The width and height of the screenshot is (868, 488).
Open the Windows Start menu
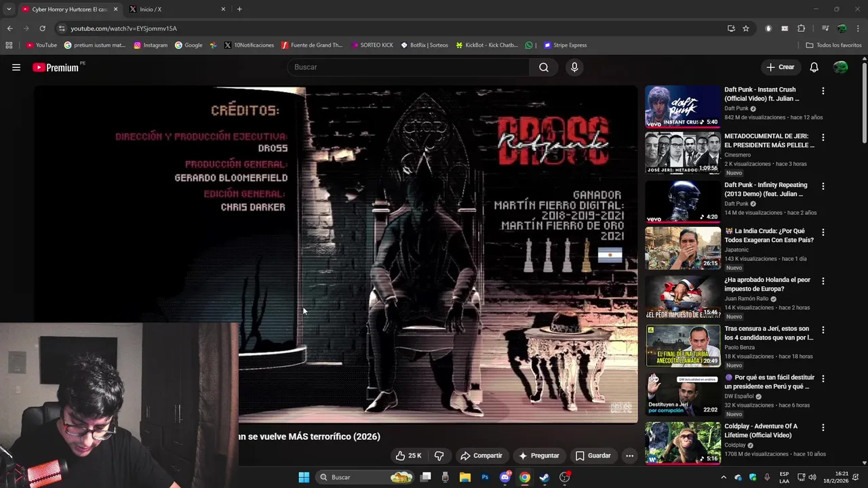click(304, 477)
